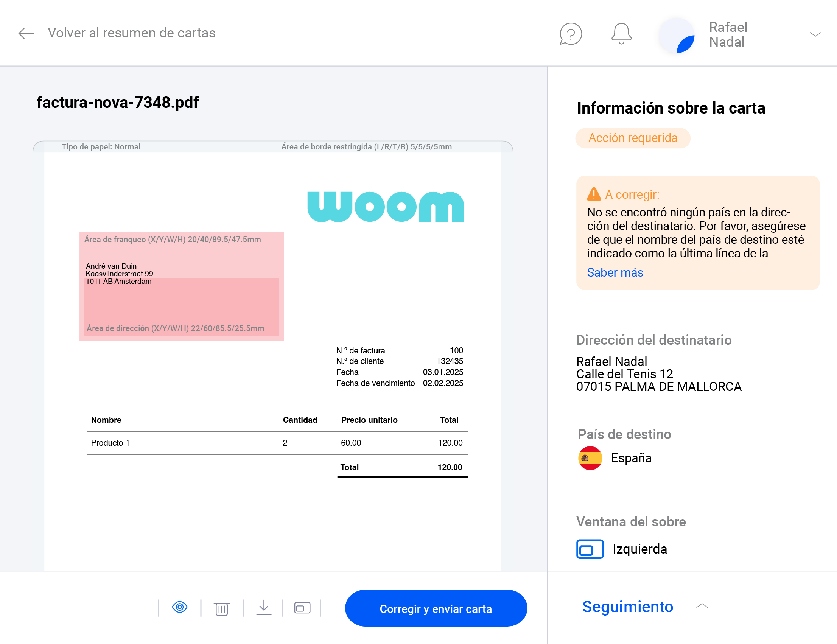Viewport: 837px width, 644px height.
Task: Open the Saber más link
Action: click(x=615, y=272)
